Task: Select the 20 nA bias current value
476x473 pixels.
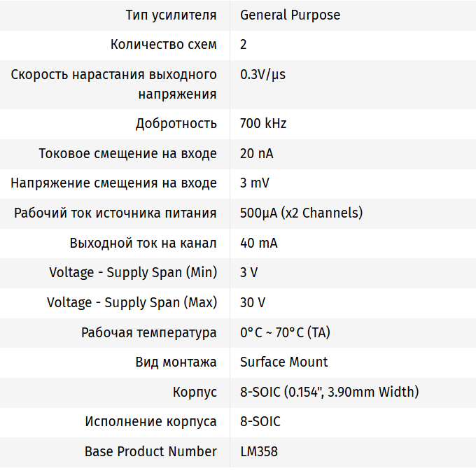Action: click(257, 153)
